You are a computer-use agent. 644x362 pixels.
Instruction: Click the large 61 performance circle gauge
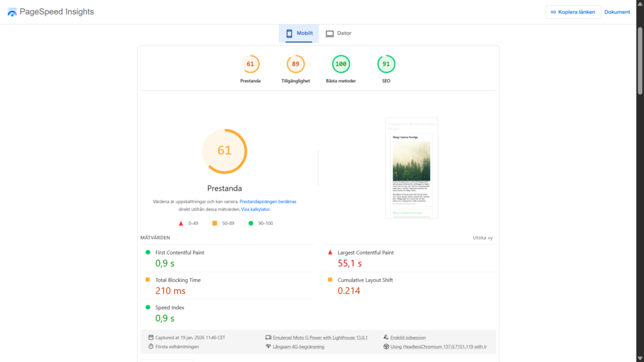[225, 151]
